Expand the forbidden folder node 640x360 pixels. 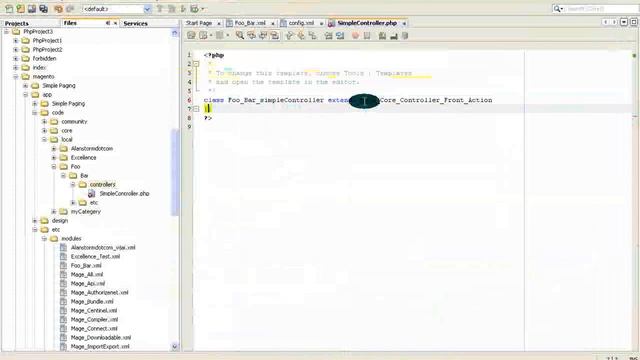coord(16,58)
